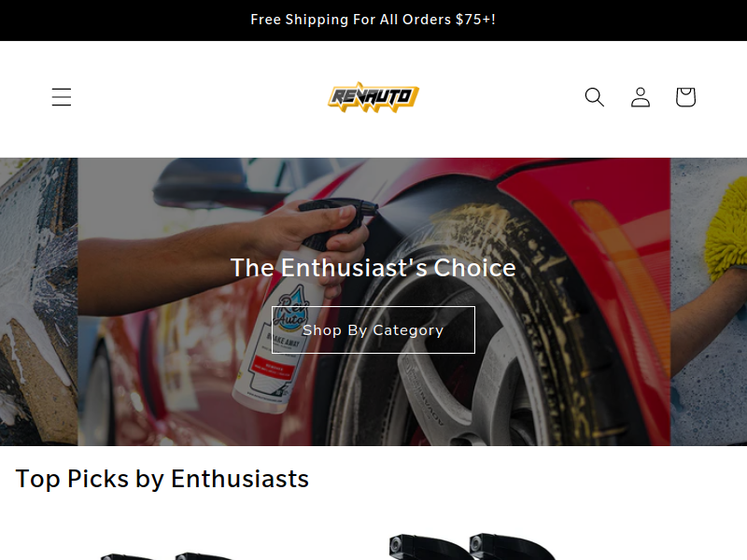
Task: Click the Shop By Category button
Action: [373, 330]
